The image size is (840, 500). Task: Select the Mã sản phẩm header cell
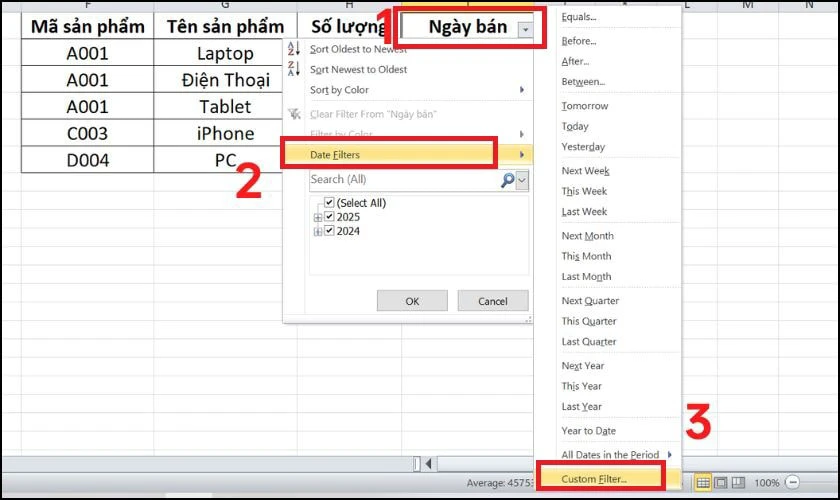click(x=88, y=26)
